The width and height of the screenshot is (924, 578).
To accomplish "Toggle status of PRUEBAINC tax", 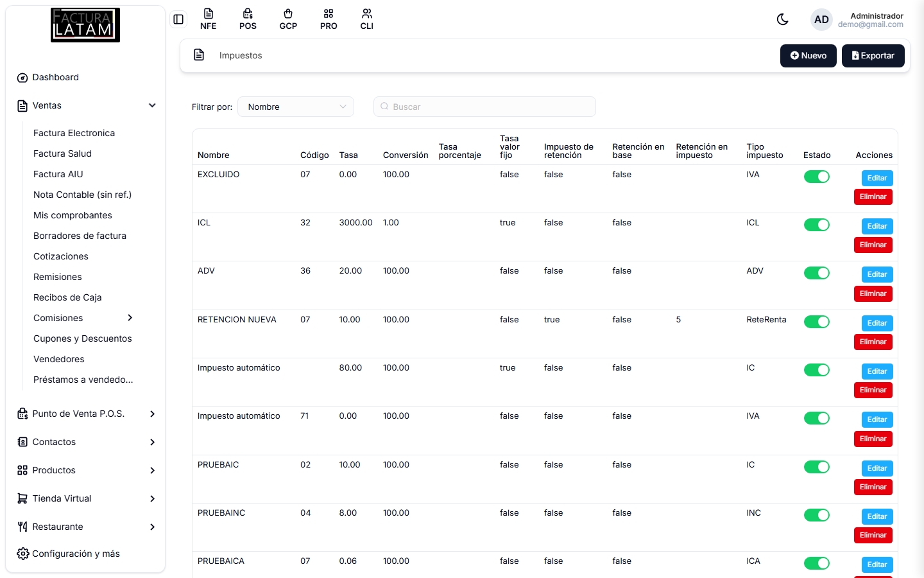I will pos(817,515).
